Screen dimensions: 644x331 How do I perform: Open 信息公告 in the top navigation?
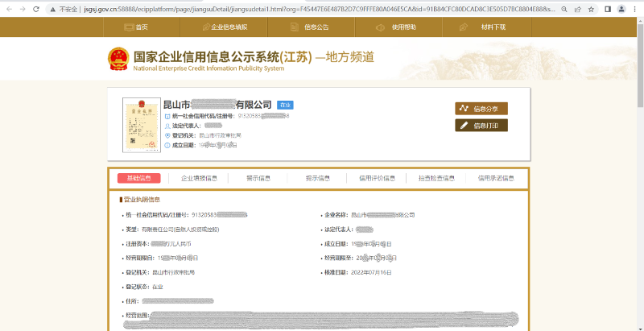(310, 27)
